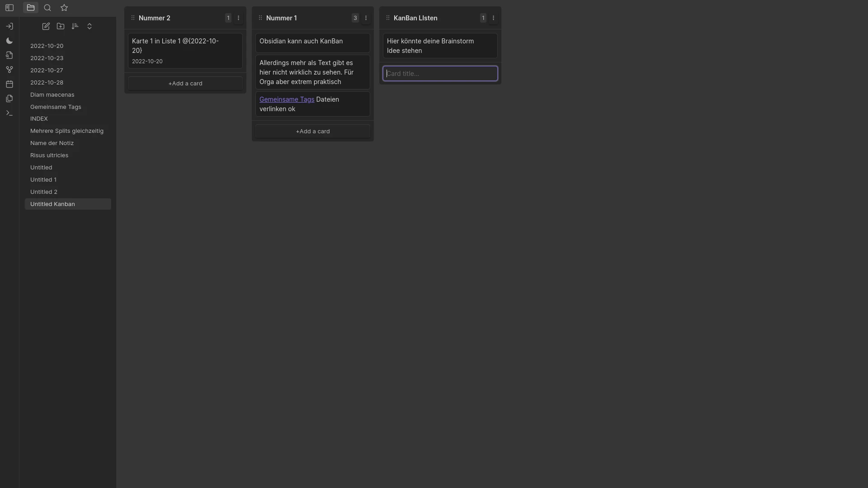868x488 pixels.
Task: Click the note file ribbon icon
Action: (9, 55)
